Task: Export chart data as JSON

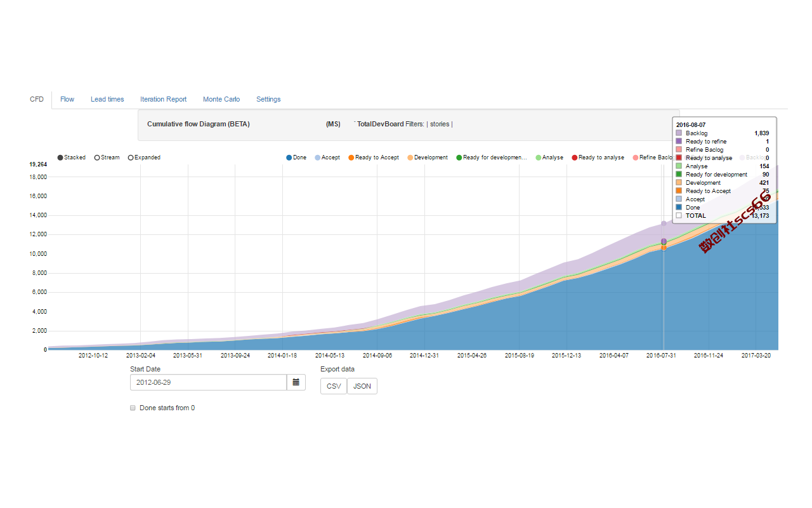Action: (362, 386)
